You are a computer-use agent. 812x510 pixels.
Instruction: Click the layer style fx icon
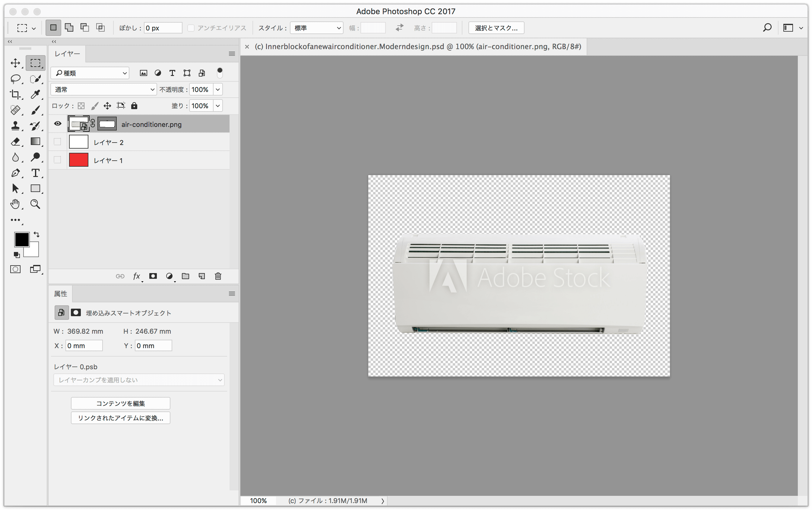pyautogui.click(x=137, y=276)
